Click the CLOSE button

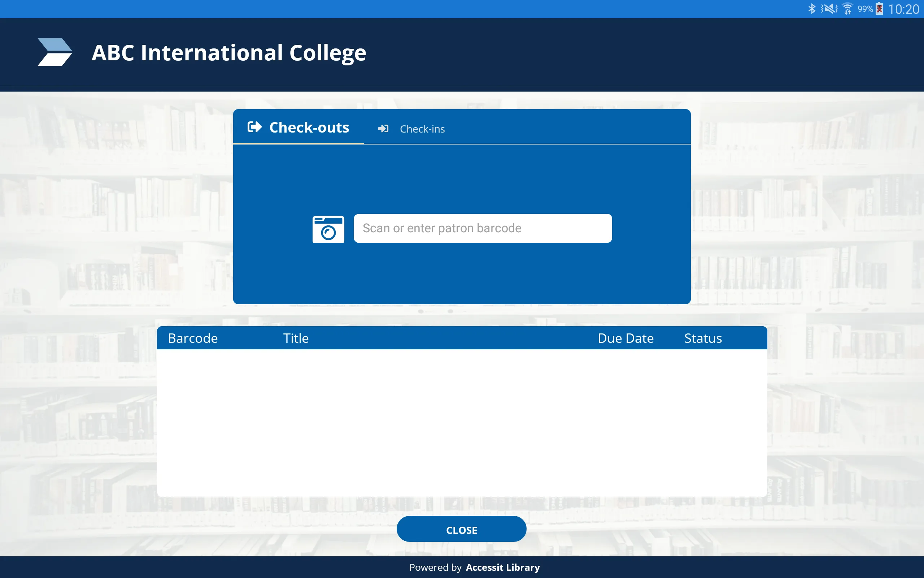[x=461, y=529]
